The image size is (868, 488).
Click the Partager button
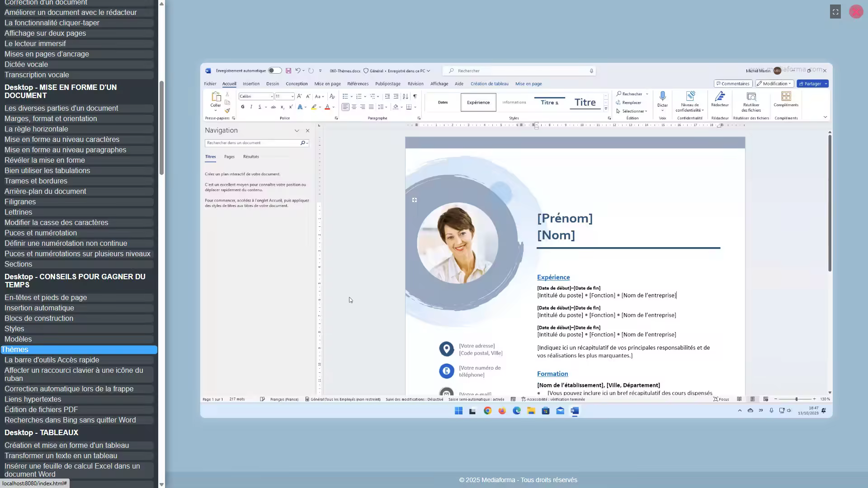point(812,84)
